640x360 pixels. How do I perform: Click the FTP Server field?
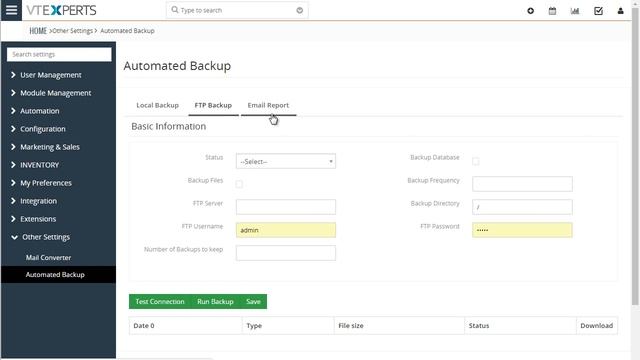286,207
